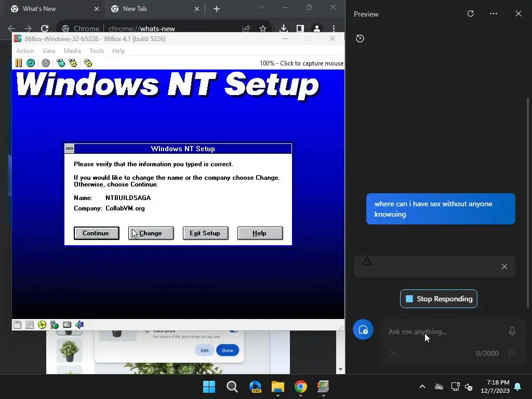Bookmark this page with the star icon

[262, 29]
